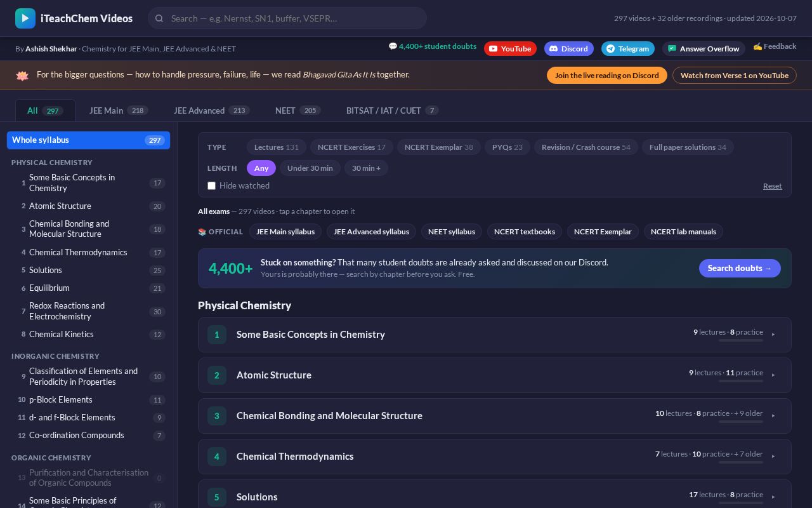Toggle the PYQs 23 type filter
Screen dimensions: 812x508
tap(507, 147)
